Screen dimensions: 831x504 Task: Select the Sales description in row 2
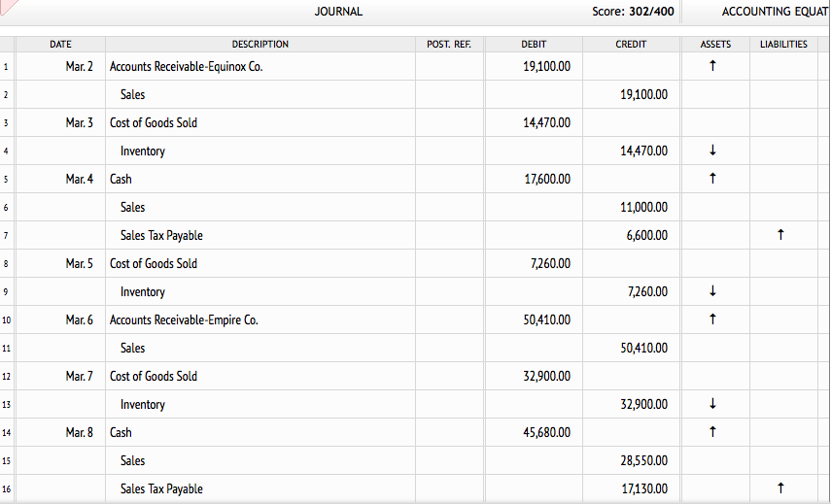132,95
